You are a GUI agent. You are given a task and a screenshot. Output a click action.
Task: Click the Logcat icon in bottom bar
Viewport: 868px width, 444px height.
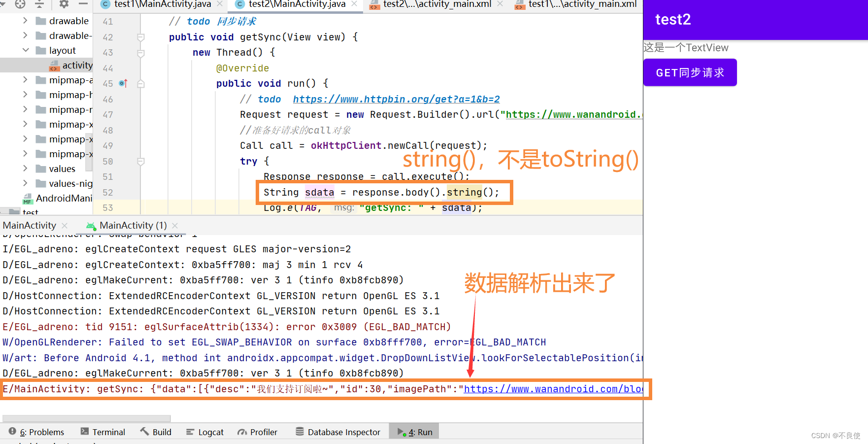click(190, 432)
